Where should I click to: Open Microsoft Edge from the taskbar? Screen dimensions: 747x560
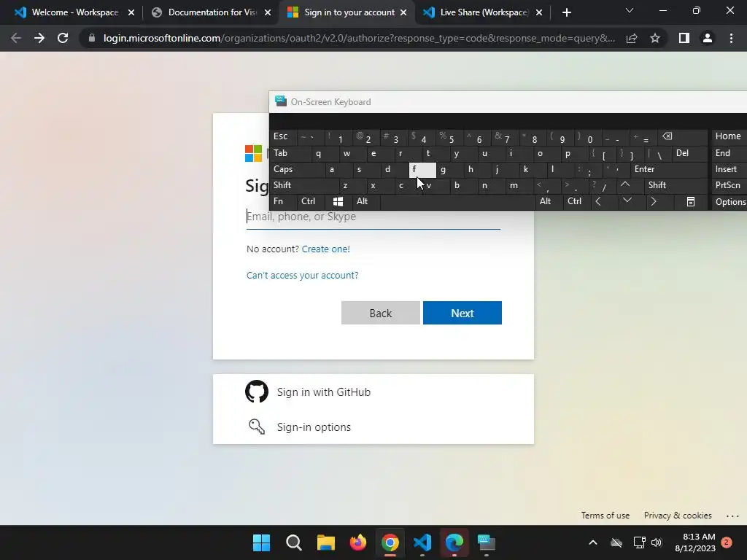click(454, 542)
